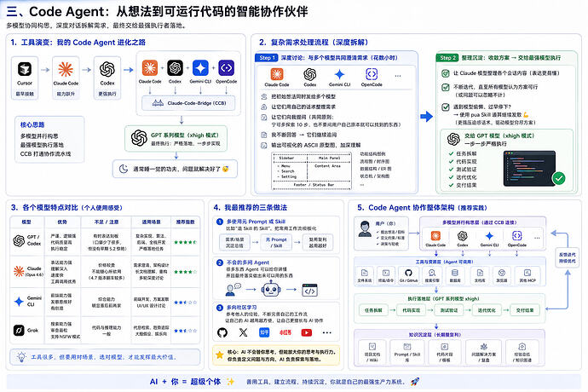Open the X logo under 多向社区学习
Image resolution: width=588 pixels, height=392 pixels.
tap(243, 332)
